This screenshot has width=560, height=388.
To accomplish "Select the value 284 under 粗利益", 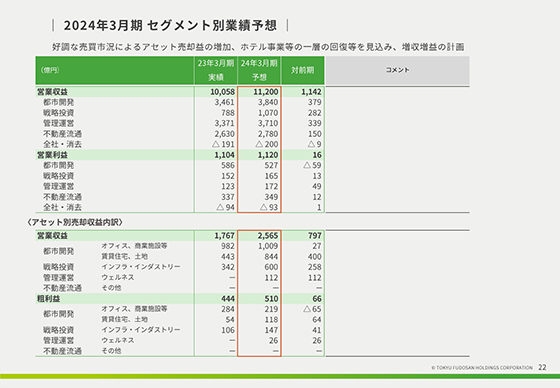I will coord(228,309).
